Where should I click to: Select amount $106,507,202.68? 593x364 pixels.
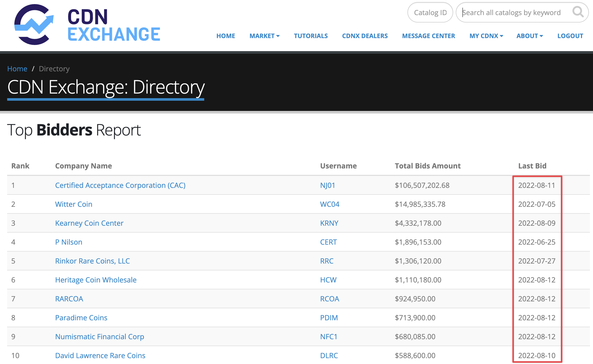422,185
